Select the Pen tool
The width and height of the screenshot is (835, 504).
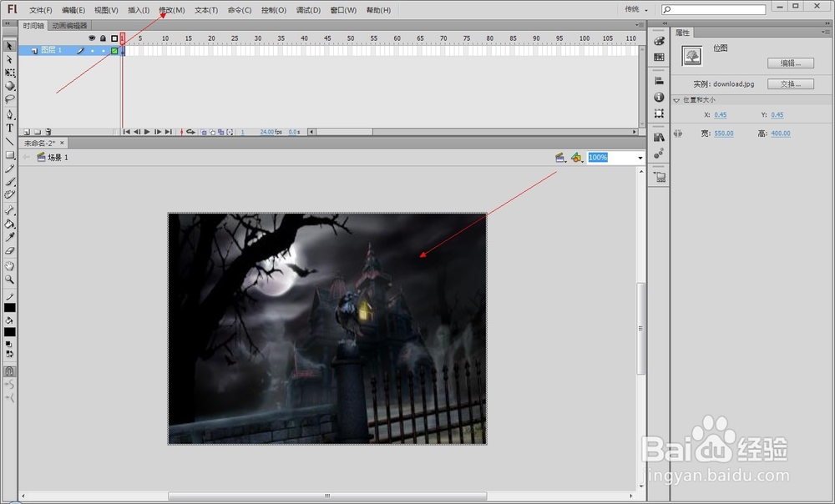pyautogui.click(x=9, y=114)
